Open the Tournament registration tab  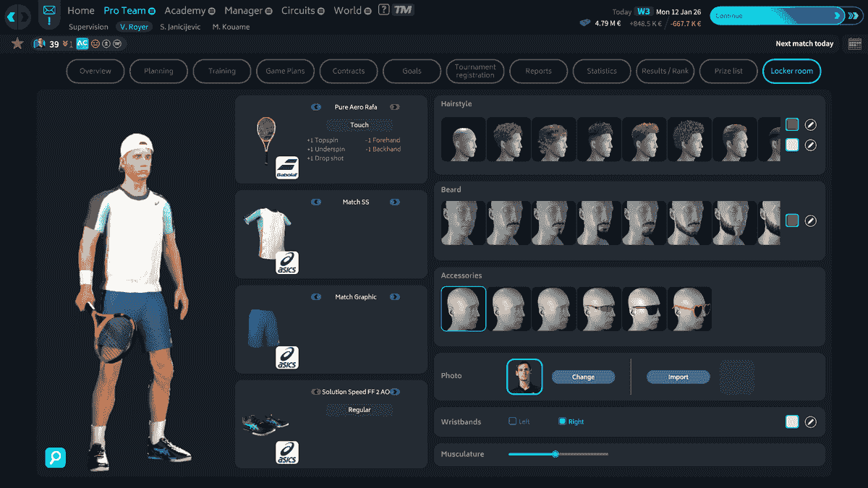click(x=475, y=71)
